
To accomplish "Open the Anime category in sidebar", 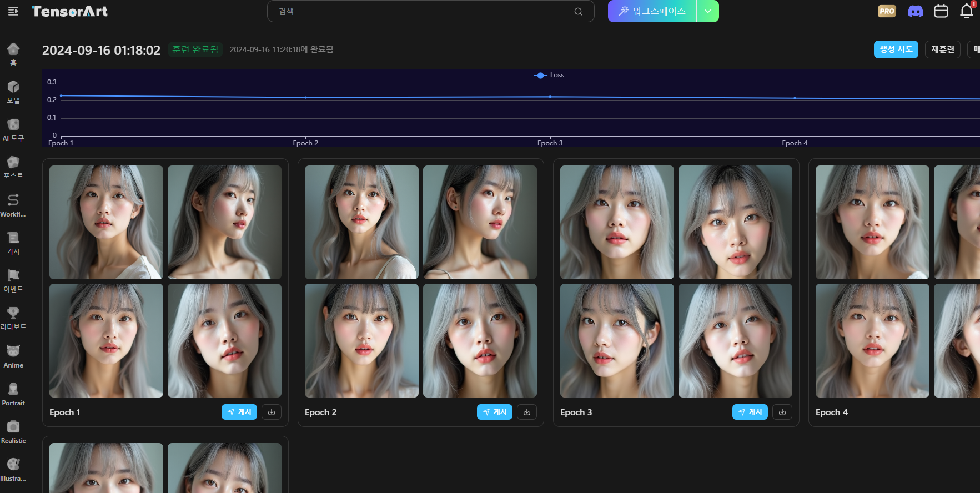I will pyautogui.click(x=13, y=356).
